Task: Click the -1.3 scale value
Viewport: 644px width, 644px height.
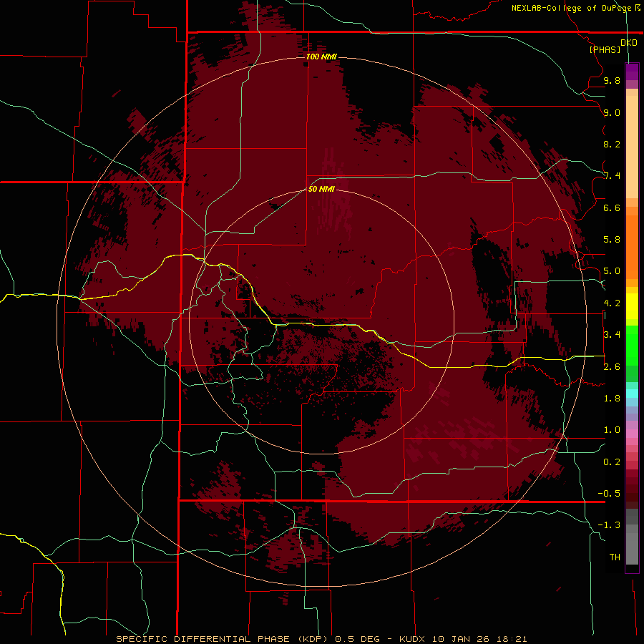Action: (x=609, y=525)
